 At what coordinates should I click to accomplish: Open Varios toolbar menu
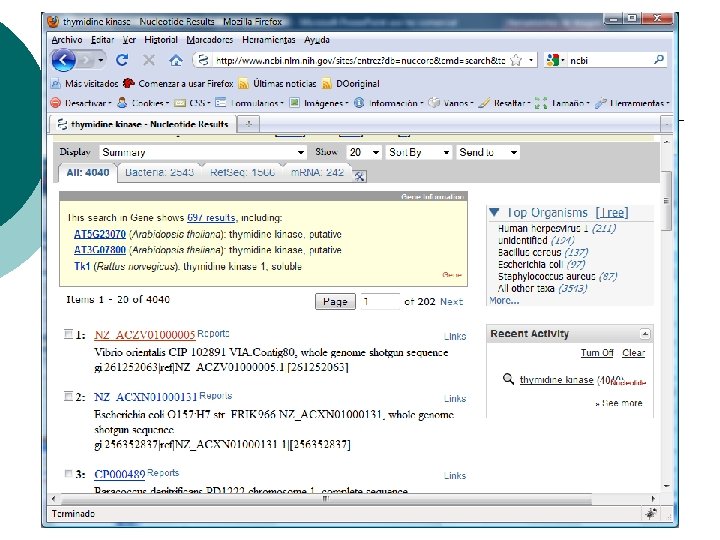(x=450, y=103)
